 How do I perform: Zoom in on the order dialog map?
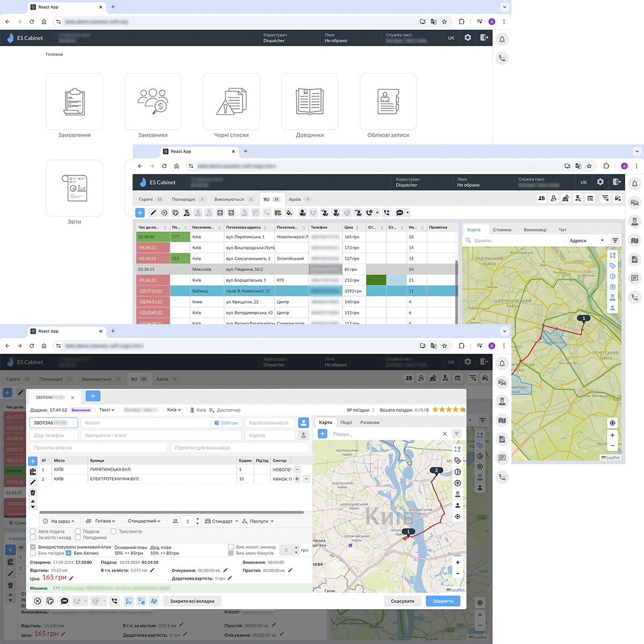[457, 562]
